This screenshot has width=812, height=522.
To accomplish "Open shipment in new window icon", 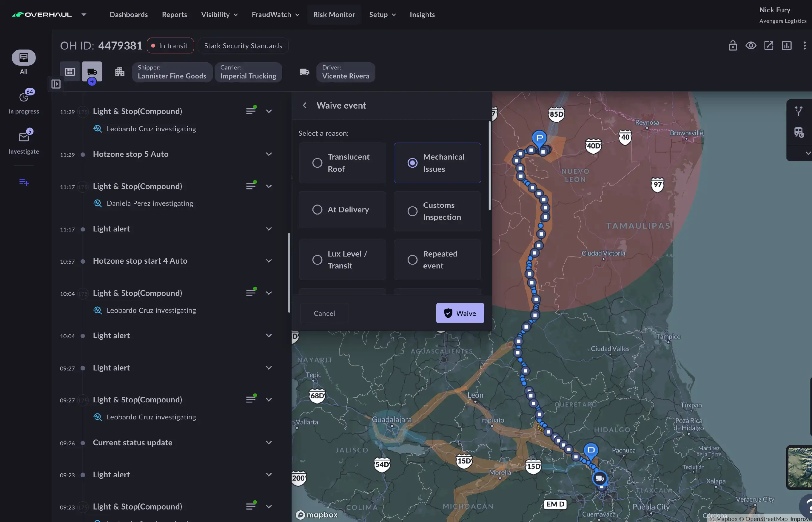I will click(769, 45).
